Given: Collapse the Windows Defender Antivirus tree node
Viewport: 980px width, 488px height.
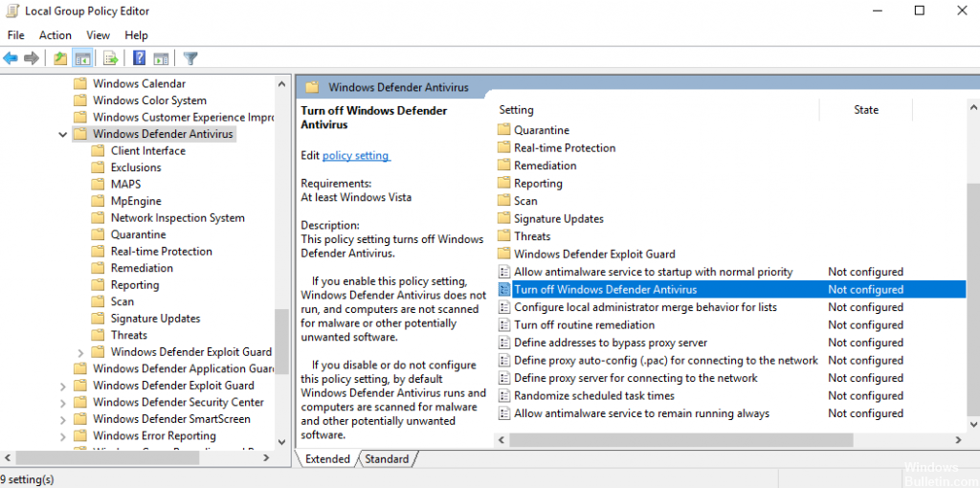Looking at the screenshot, I should [x=63, y=135].
